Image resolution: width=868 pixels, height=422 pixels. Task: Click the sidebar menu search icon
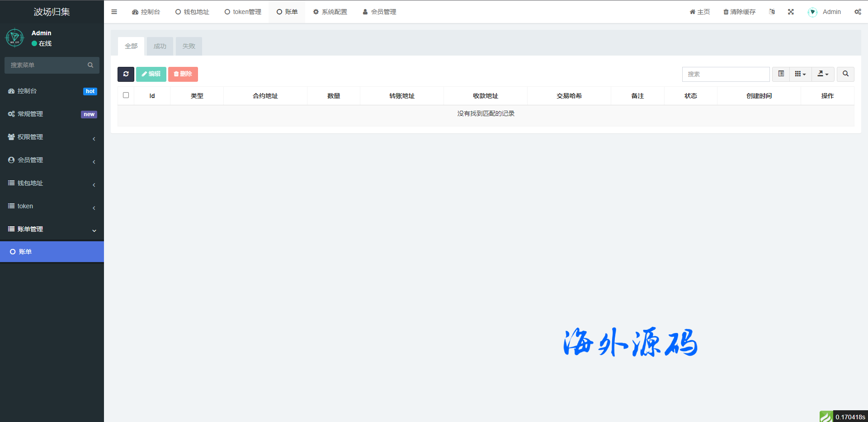90,65
